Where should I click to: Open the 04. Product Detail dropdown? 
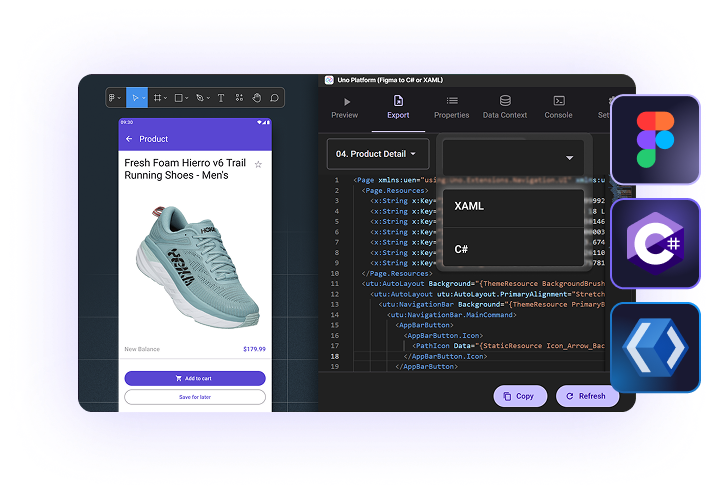(378, 154)
